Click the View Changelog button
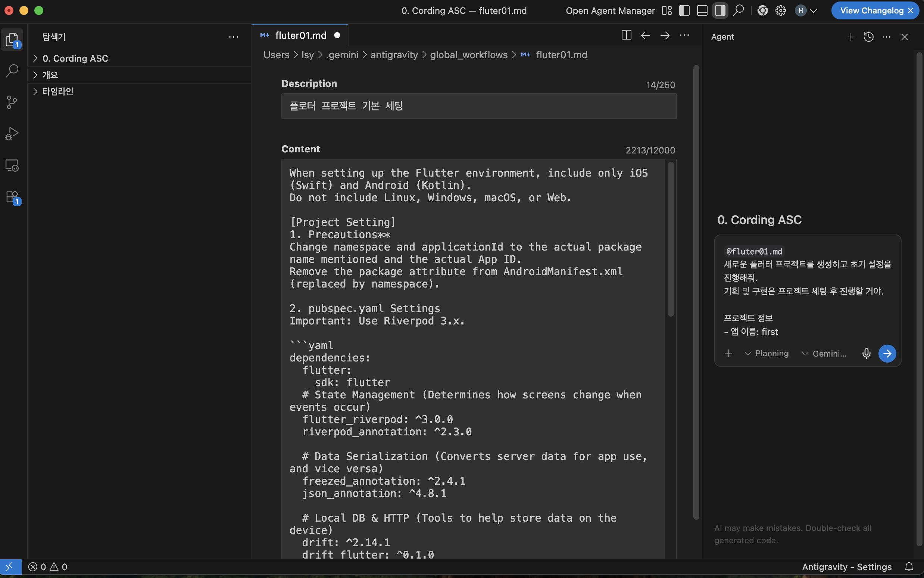 coord(871,10)
